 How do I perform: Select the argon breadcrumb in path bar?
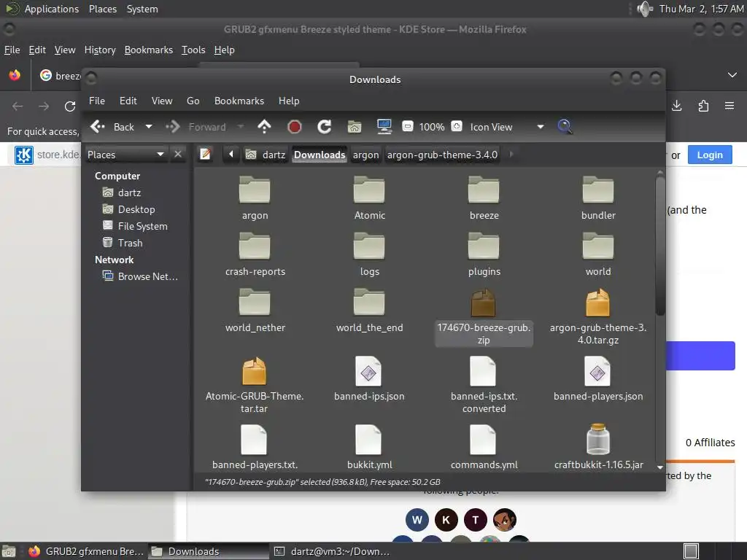(x=366, y=155)
